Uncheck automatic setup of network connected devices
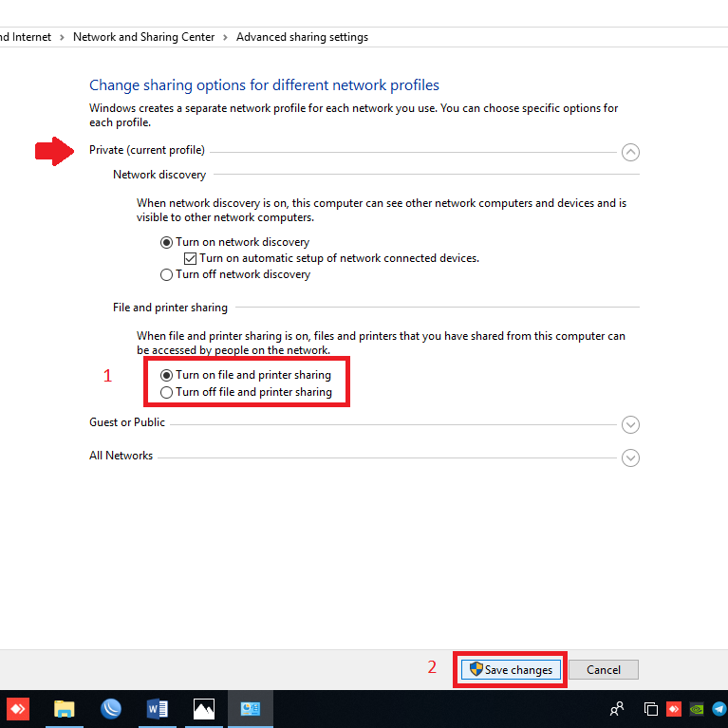Screen dimensions: 728x728 click(190, 258)
